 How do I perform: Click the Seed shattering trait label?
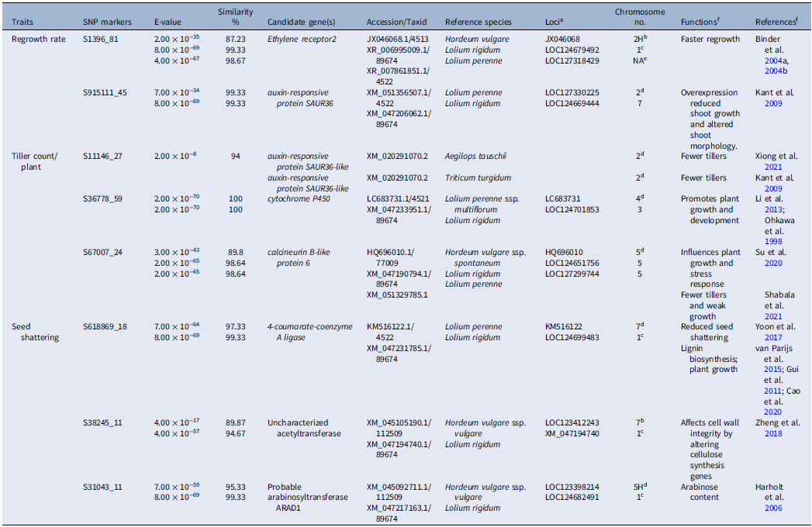coord(35,332)
